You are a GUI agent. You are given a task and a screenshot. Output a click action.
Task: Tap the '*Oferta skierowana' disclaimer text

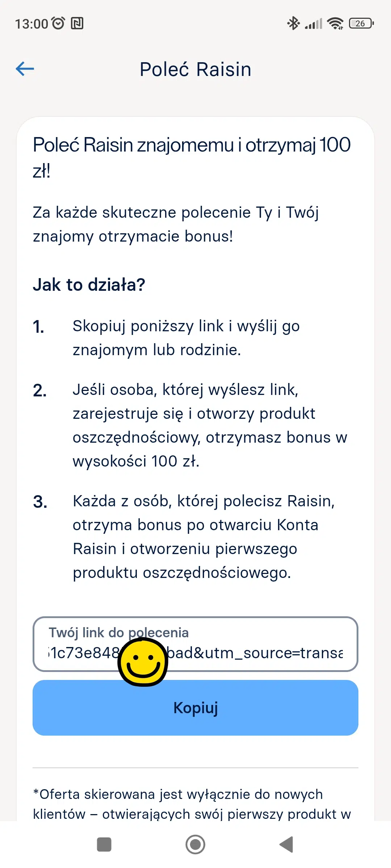[192, 804]
